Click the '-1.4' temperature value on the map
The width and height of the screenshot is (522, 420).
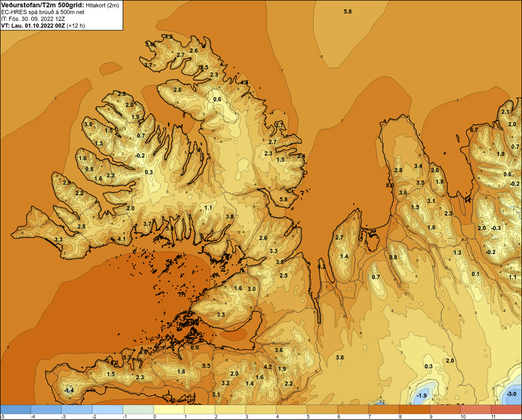click(68, 390)
